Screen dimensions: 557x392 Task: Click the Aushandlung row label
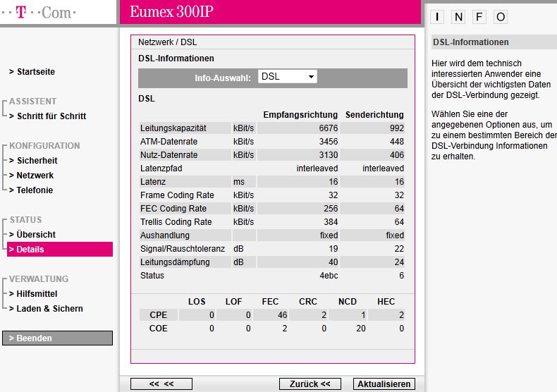pyautogui.click(x=165, y=235)
